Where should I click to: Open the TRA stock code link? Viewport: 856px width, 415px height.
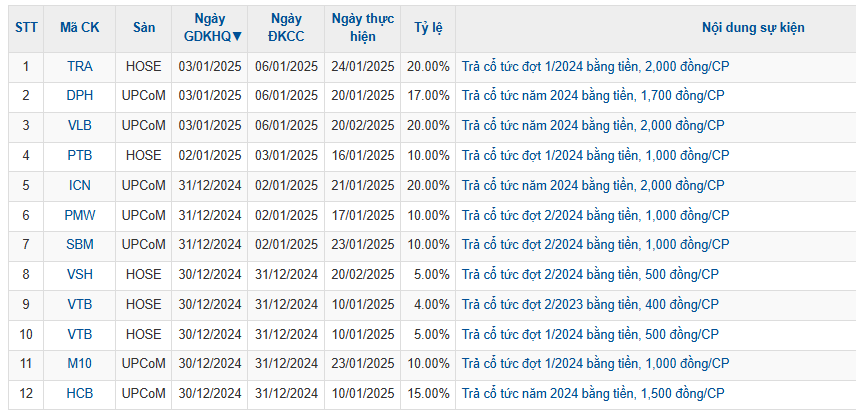coord(80,67)
